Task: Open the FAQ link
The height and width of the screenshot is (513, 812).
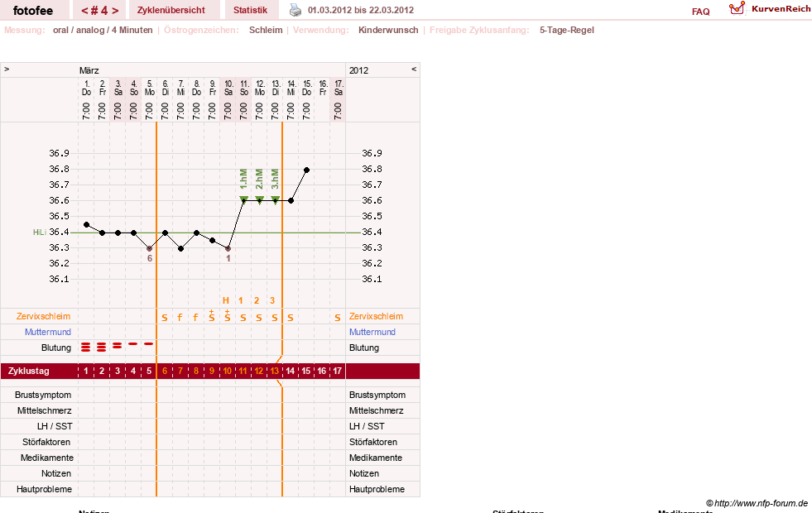Action: coord(700,12)
